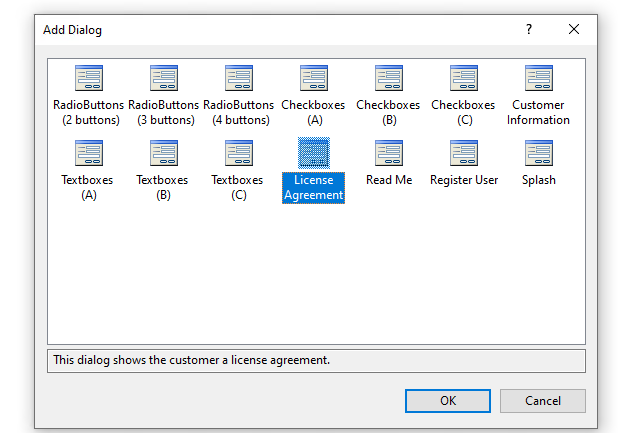This screenshot has height=433, width=618.
Task: Click the 'RadioButtons (4 buttons)' label text
Action: tap(238, 112)
